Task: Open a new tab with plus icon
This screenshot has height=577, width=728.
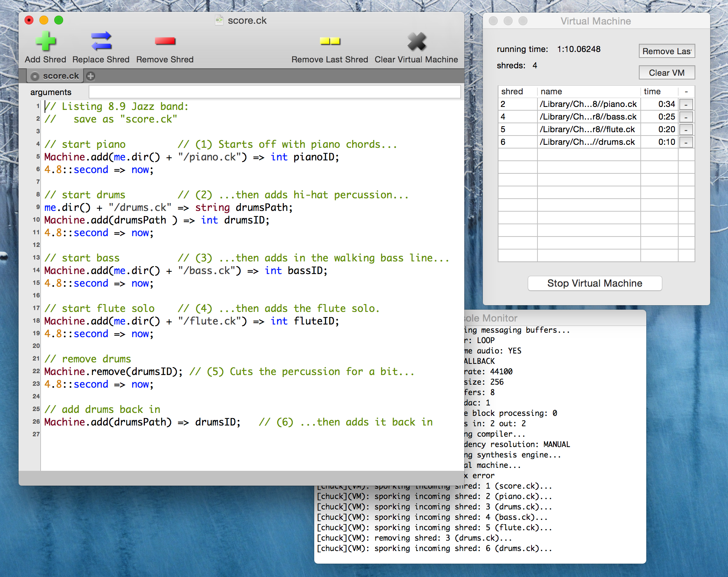Action: pyautogui.click(x=91, y=76)
